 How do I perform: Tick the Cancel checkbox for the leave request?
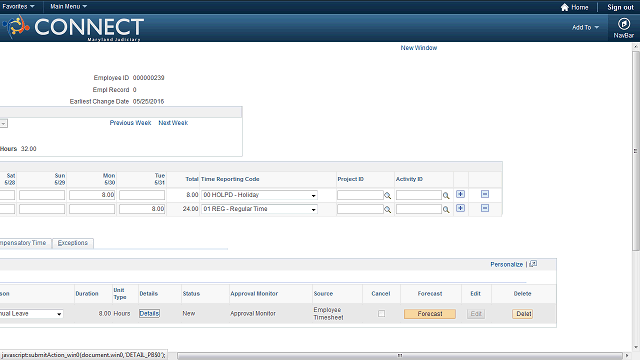381,313
